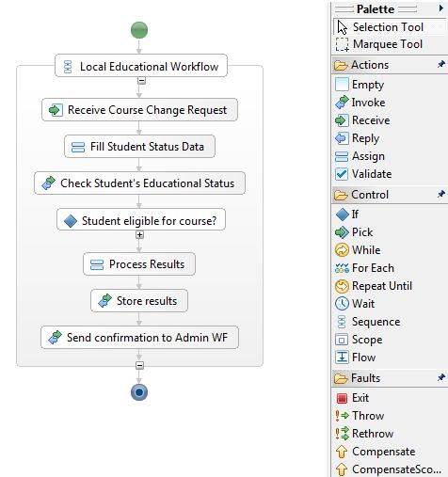The width and height of the screenshot is (448, 477).
Task: Select Fill Student Status Data activity
Action: point(139,147)
